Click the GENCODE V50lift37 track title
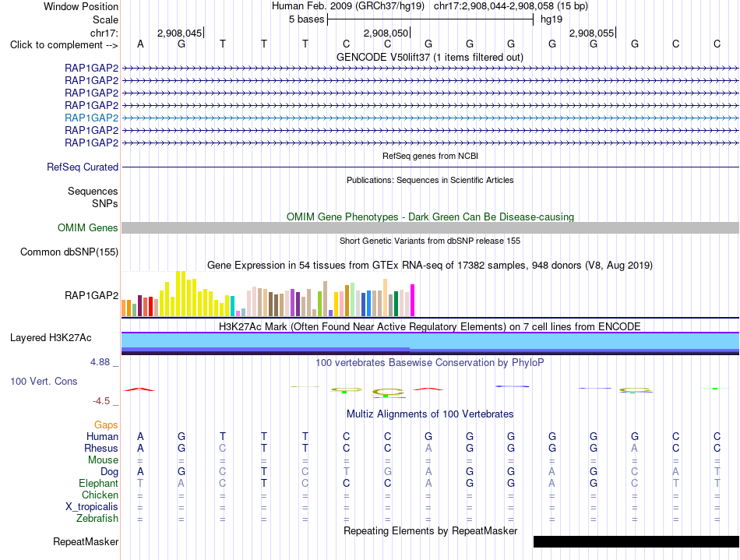 click(x=430, y=58)
